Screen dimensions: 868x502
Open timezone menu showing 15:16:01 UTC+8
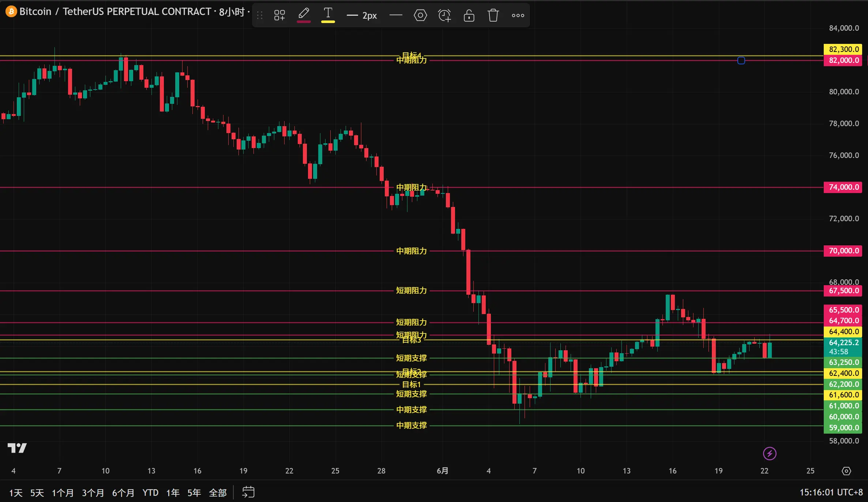(831, 492)
